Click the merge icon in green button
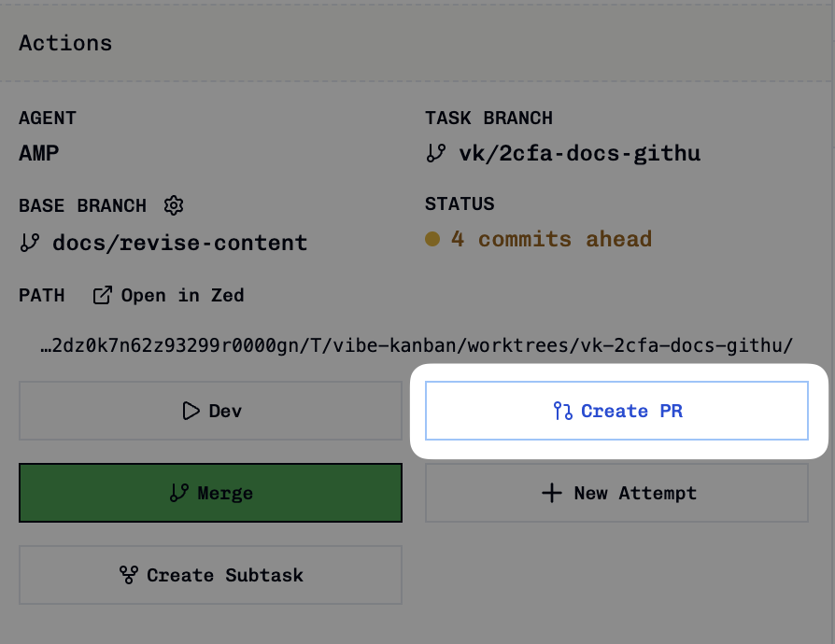 [x=179, y=493]
